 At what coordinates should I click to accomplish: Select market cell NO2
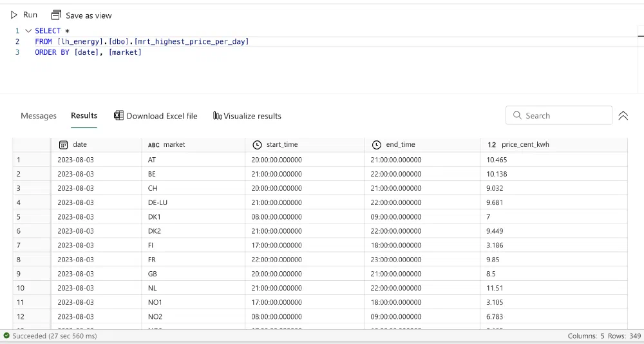point(193,316)
